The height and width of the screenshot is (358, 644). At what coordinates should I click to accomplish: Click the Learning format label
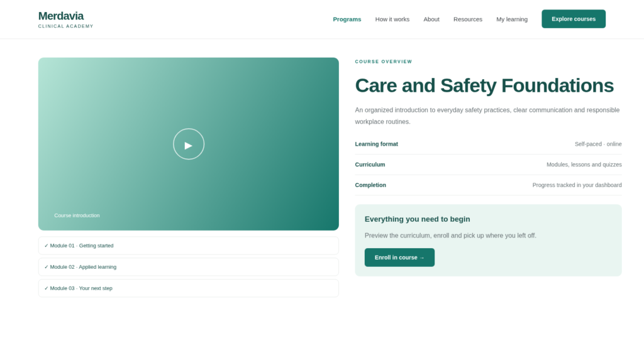click(376, 144)
